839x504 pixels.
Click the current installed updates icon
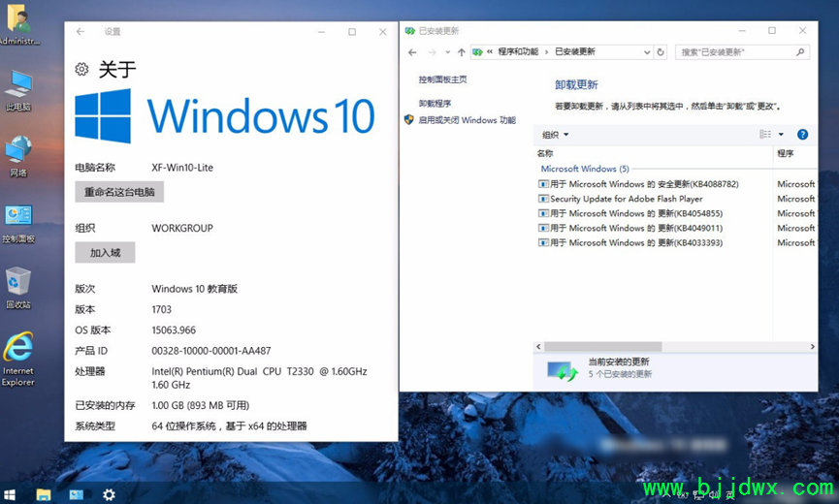(x=562, y=370)
